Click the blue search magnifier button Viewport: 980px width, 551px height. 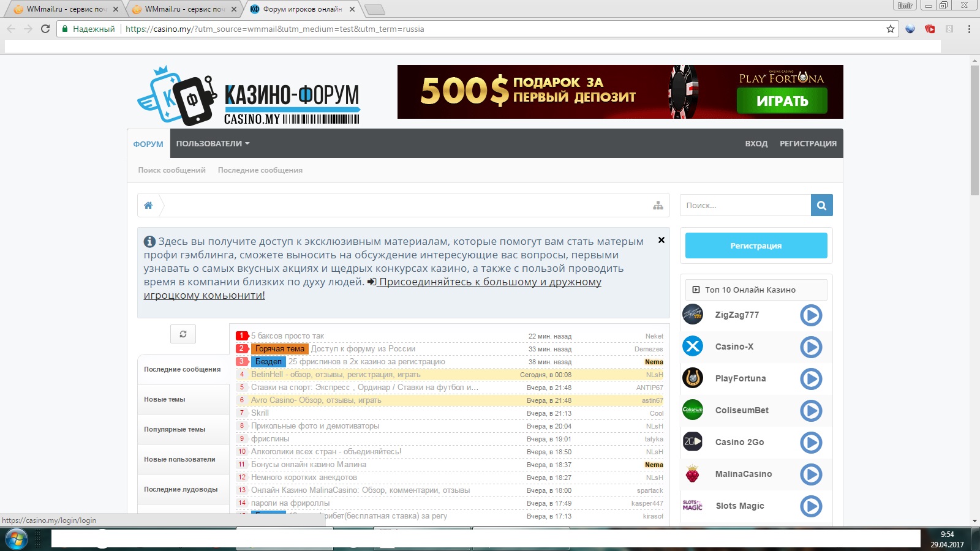[822, 205]
